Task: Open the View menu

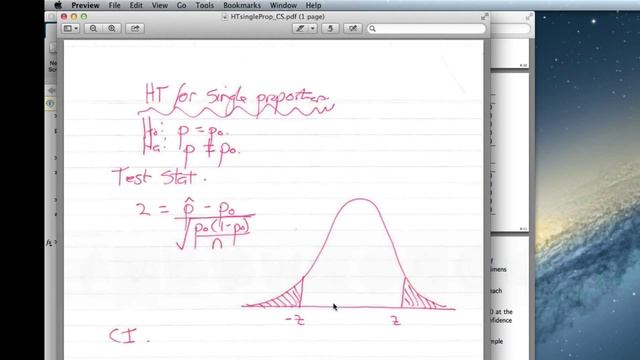Action: click(160, 5)
